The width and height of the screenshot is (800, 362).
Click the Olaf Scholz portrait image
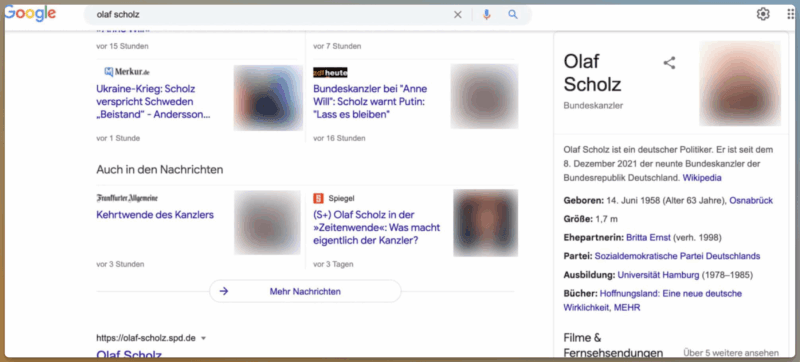coord(740,83)
